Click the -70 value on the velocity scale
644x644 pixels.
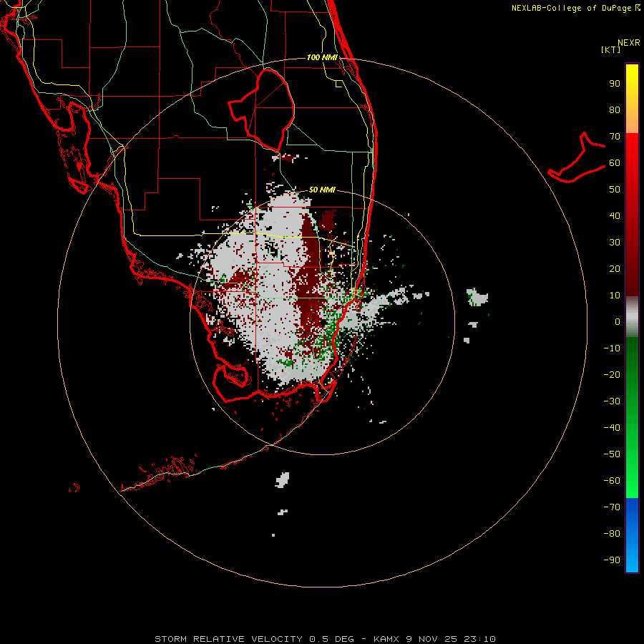pyautogui.click(x=612, y=507)
